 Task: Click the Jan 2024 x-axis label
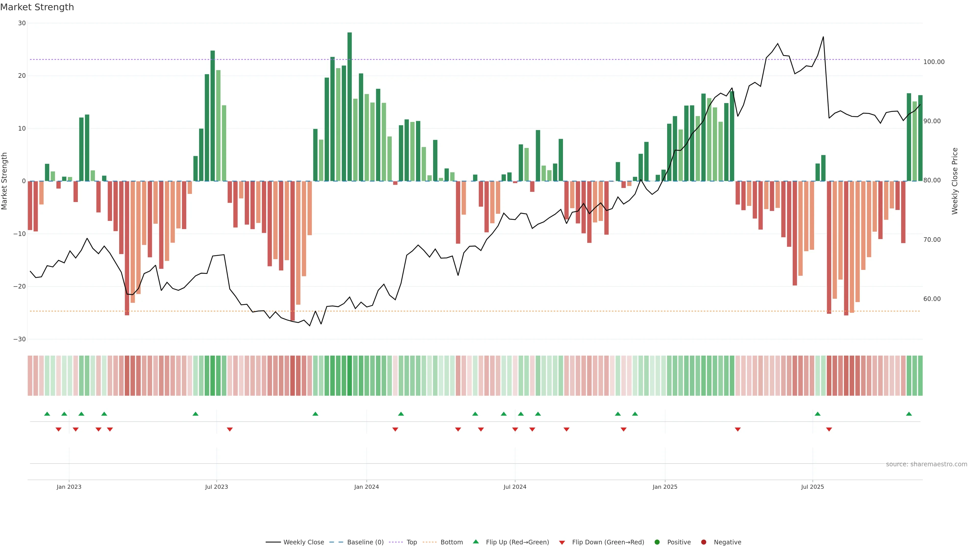(366, 487)
